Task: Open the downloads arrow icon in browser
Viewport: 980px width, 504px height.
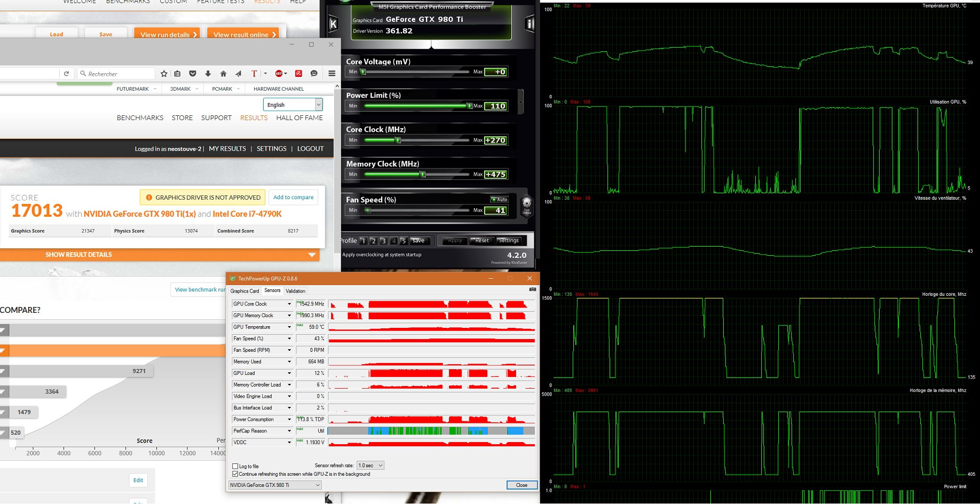Action: point(208,74)
